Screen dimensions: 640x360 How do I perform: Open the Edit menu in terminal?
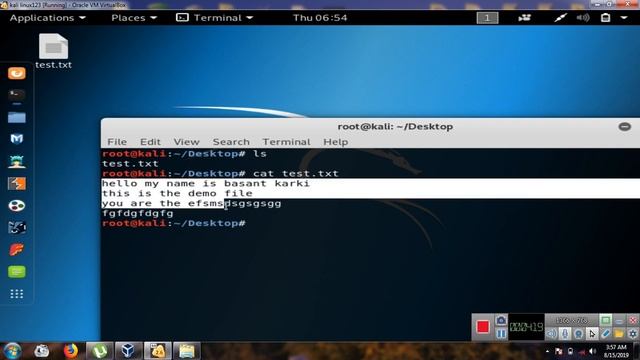tap(150, 142)
